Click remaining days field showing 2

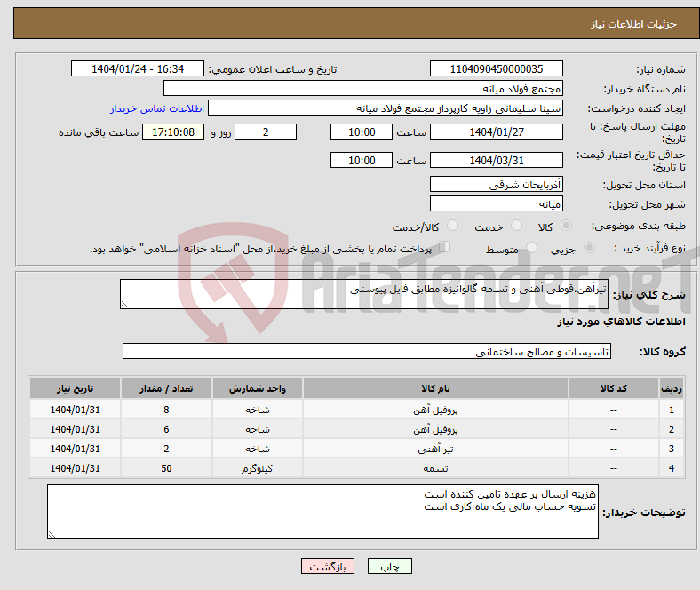tap(266, 132)
